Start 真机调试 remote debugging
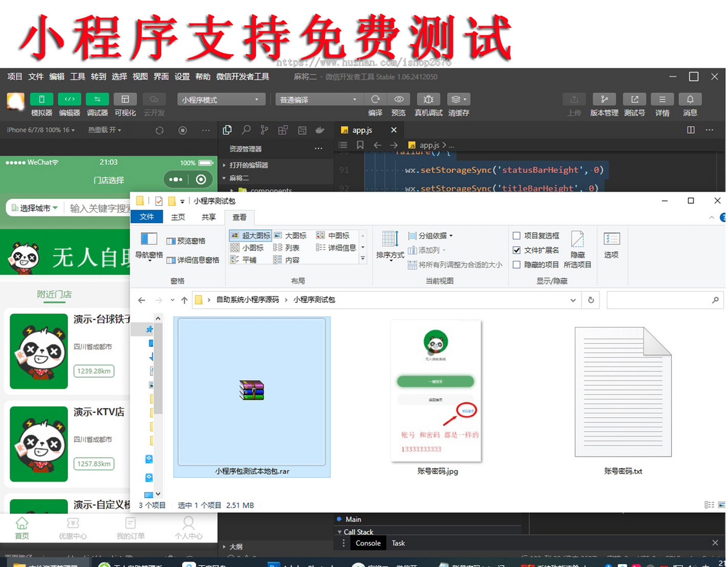The height and width of the screenshot is (567, 728). point(428,99)
